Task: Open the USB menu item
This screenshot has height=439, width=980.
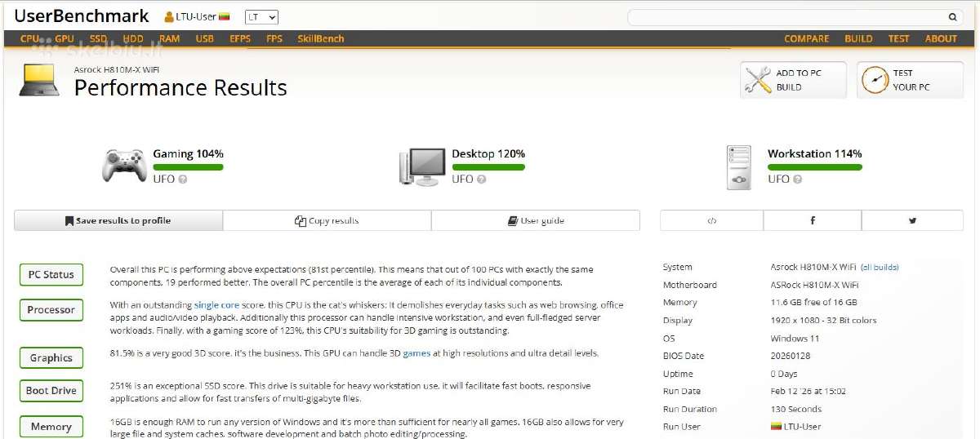Action: 205,38
